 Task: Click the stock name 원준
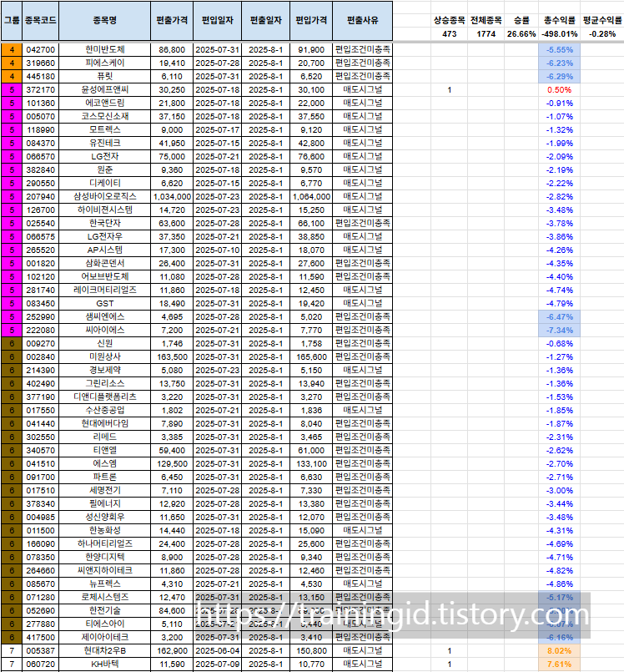pyautogui.click(x=104, y=169)
